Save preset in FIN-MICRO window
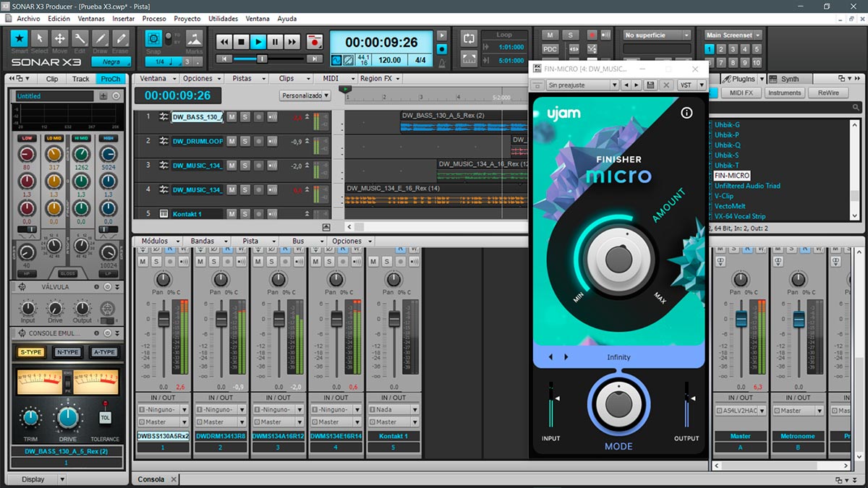This screenshot has width=868, height=488. pyautogui.click(x=650, y=85)
